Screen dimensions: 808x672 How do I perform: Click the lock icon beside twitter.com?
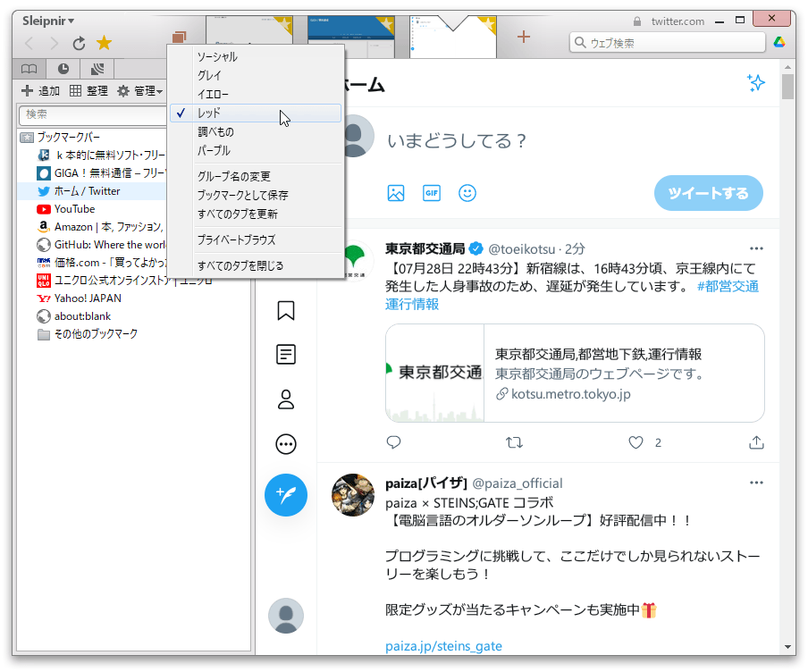(637, 21)
